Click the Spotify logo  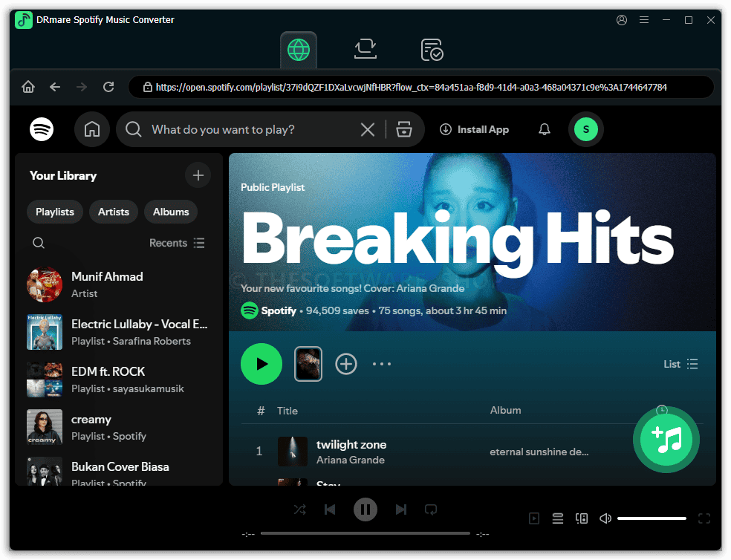pyautogui.click(x=42, y=129)
